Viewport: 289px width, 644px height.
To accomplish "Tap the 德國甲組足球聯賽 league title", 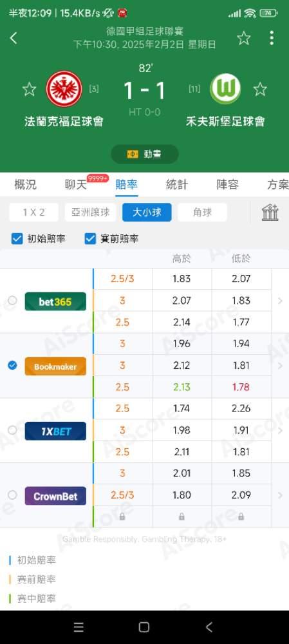I will pyautogui.click(x=144, y=31).
